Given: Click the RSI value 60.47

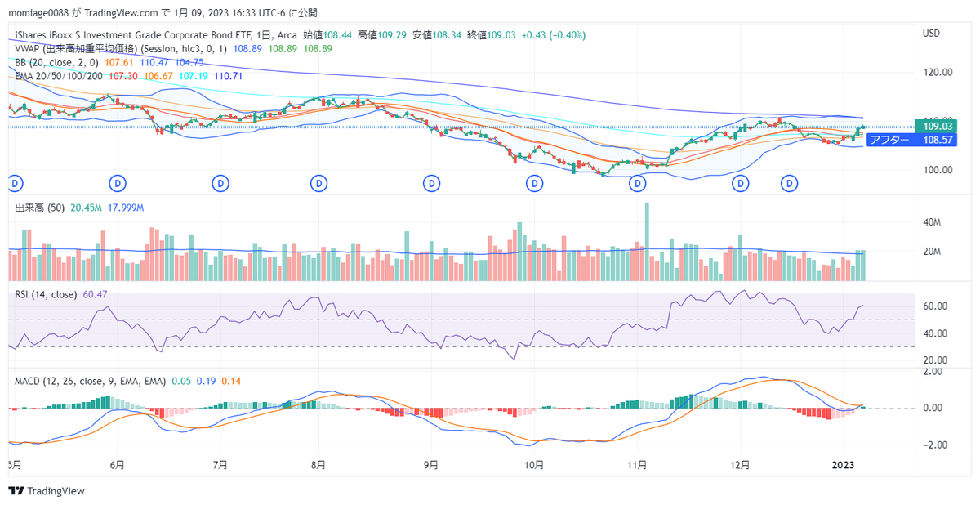Looking at the screenshot, I should click(95, 294).
